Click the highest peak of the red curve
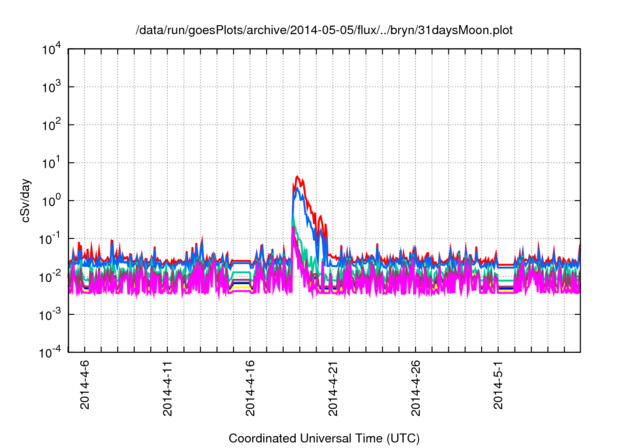Screen dimensions: 640x448 pyautogui.click(x=297, y=177)
